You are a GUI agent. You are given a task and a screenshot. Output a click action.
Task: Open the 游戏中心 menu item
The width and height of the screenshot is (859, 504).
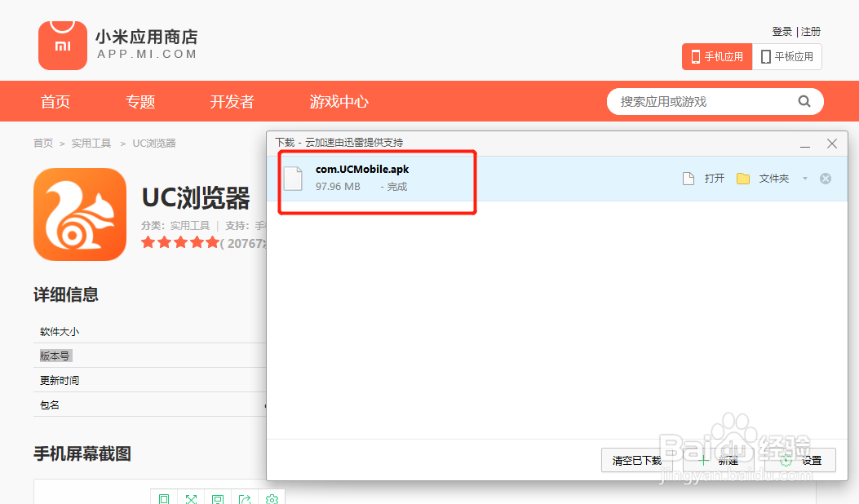pyautogui.click(x=339, y=101)
